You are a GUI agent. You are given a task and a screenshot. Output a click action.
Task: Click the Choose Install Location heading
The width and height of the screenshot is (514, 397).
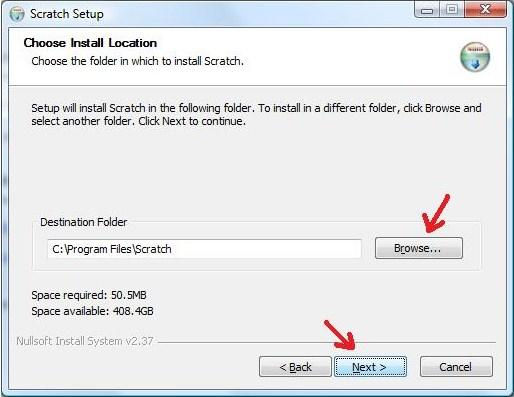pyautogui.click(x=90, y=43)
